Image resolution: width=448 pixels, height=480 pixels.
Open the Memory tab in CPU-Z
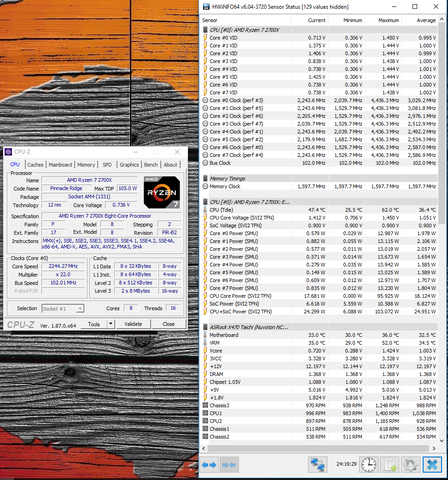(x=86, y=165)
